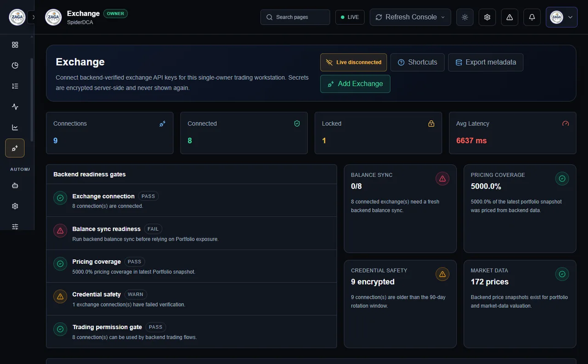Expand the sidebar with chevron arrow

coord(33,17)
